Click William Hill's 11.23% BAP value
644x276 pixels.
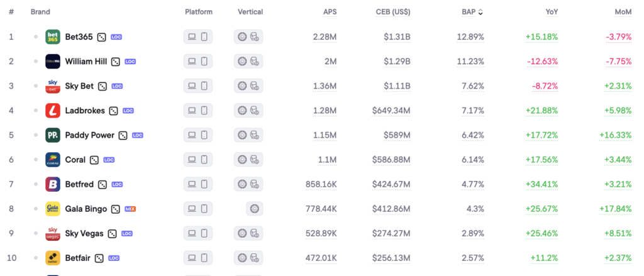tap(470, 62)
